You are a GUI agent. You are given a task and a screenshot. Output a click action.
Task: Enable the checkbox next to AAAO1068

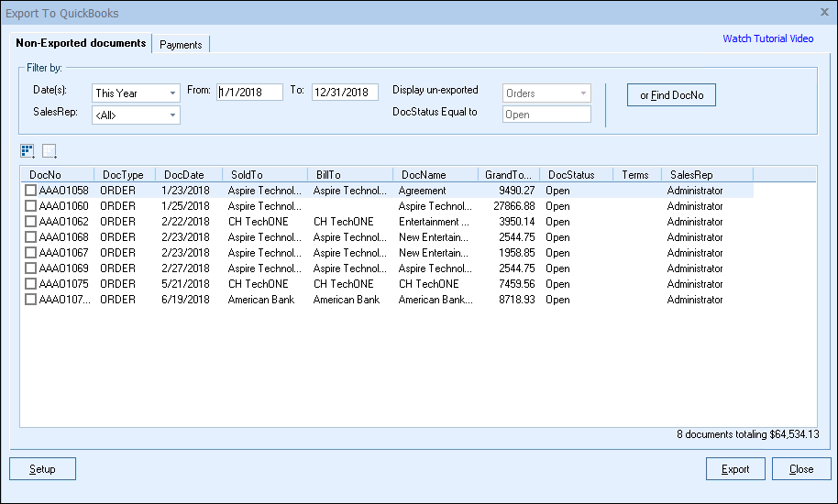(x=31, y=237)
